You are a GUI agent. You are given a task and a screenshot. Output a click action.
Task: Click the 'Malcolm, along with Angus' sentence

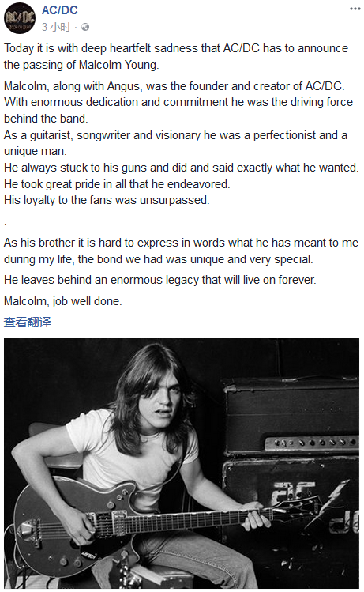(x=174, y=86)
